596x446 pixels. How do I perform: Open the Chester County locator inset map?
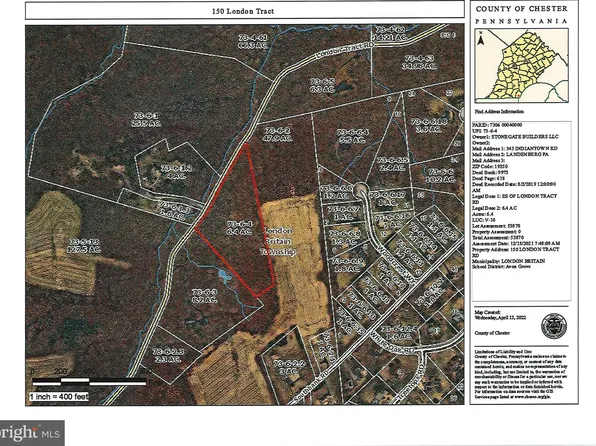coord(521,65)
